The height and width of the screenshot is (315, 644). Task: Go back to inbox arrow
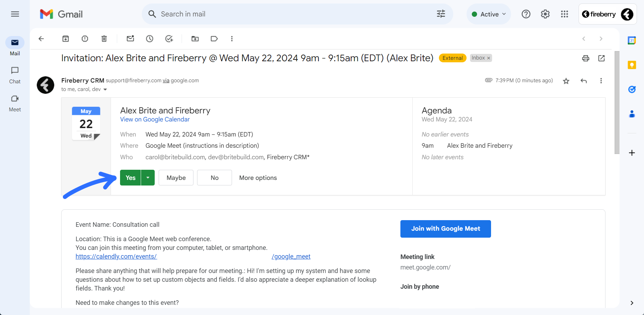[41, 39]
